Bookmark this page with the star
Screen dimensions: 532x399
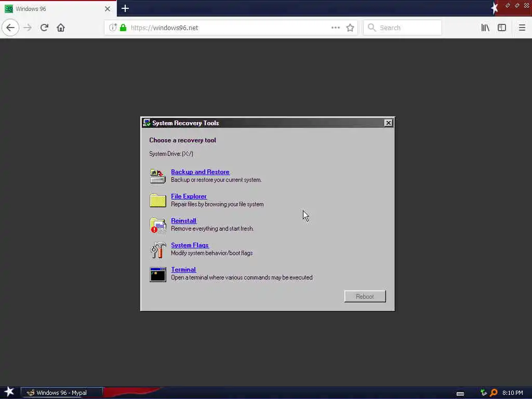(x=350, y=28)
